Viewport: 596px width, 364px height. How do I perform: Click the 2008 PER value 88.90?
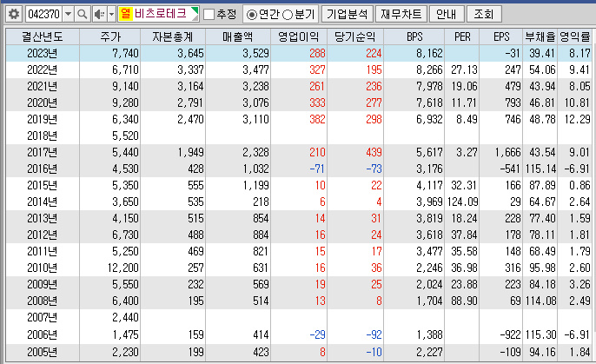464,301
